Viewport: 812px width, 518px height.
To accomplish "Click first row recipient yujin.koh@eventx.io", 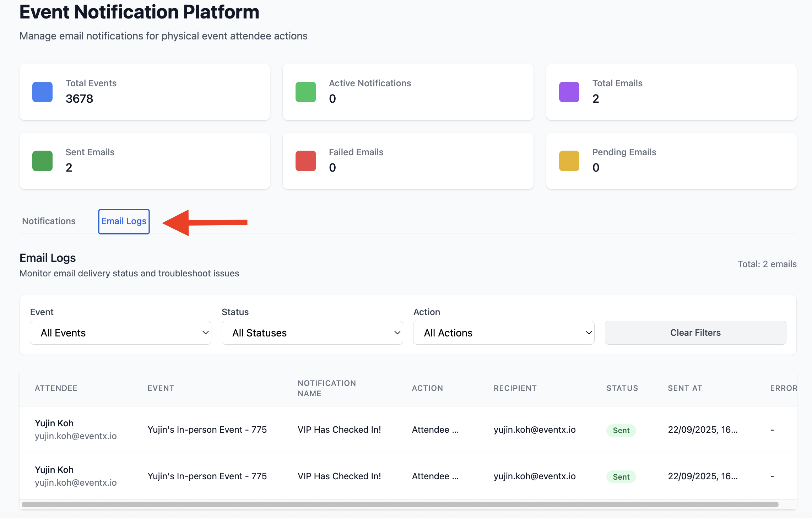I will coord(534,430).
